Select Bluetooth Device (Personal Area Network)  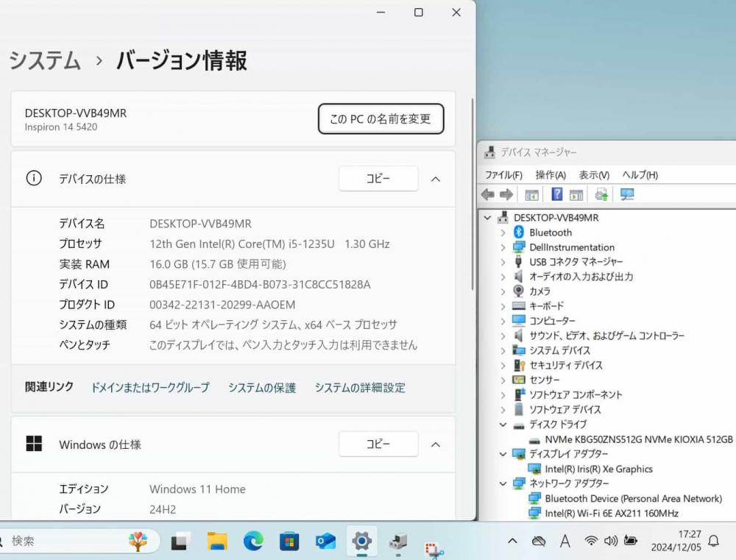[x=633, y=498]
